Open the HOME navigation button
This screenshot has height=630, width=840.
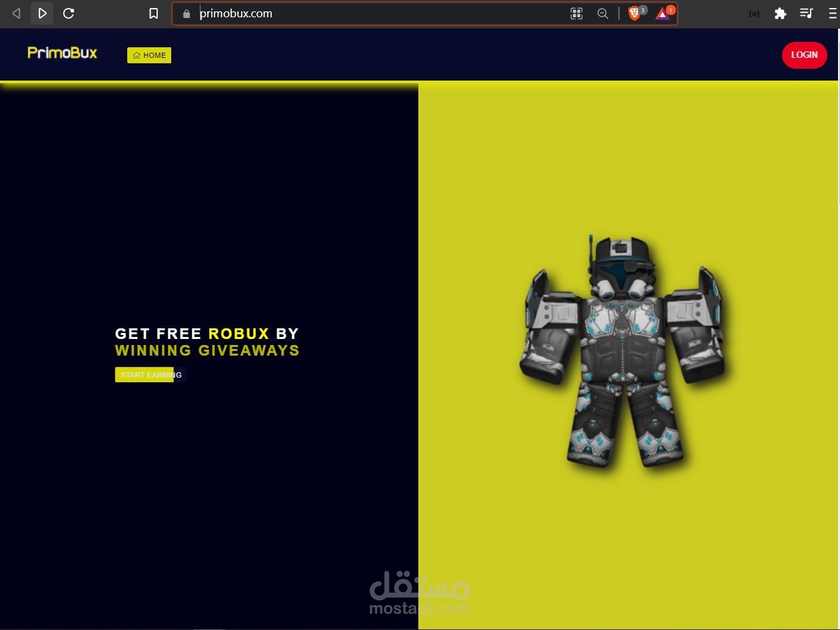click(149, 55)
